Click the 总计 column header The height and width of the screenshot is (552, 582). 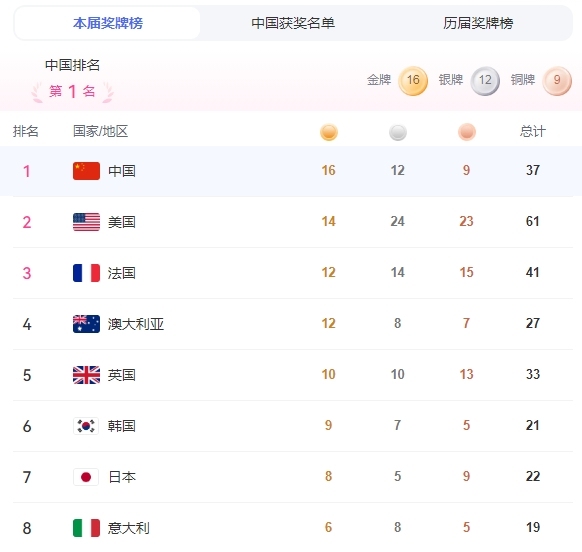click(x=533, y=131)
